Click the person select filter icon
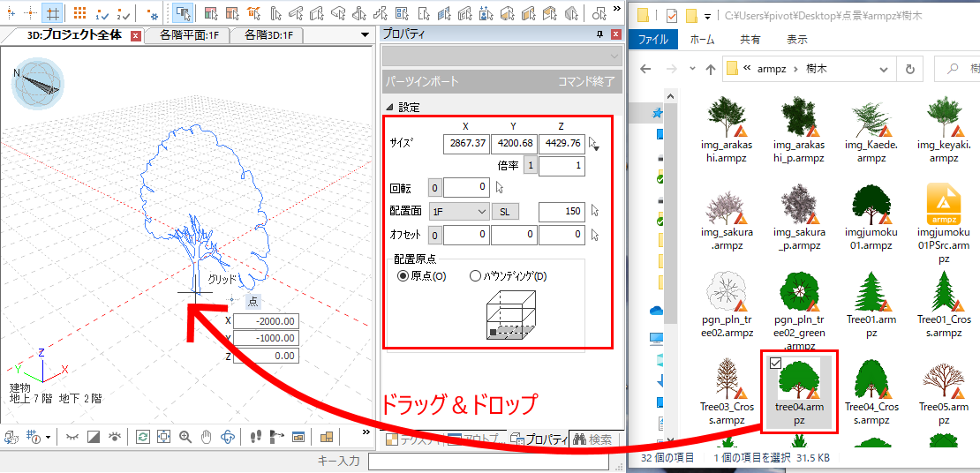Viewport: 980px width, 473px height. click(x=486, y=11)
